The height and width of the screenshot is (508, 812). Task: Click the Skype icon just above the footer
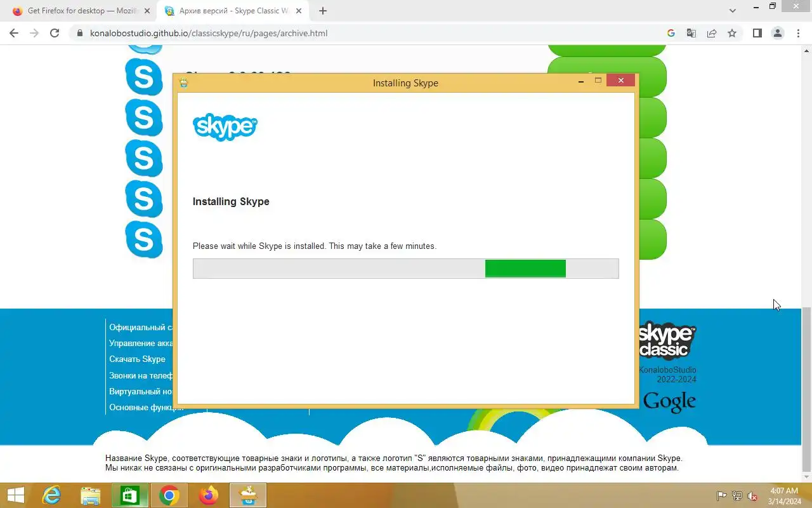click(144, 239)
